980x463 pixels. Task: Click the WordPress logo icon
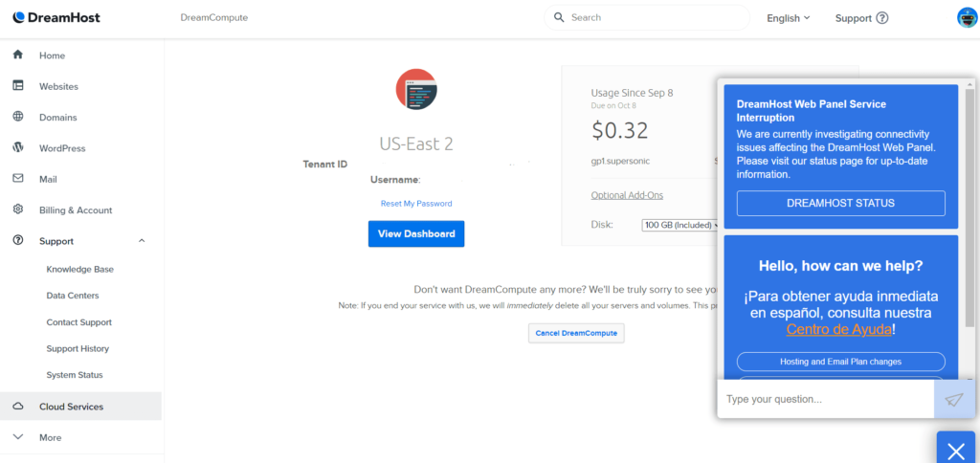point(18,147)
